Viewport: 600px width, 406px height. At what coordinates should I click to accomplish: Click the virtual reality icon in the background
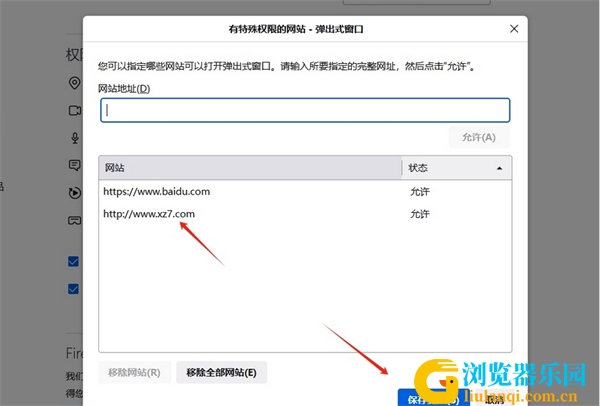tap(74, 220)
